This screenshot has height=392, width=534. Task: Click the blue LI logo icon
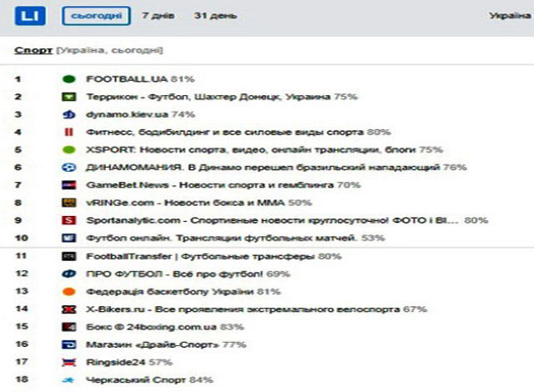[x=30, y=16]
